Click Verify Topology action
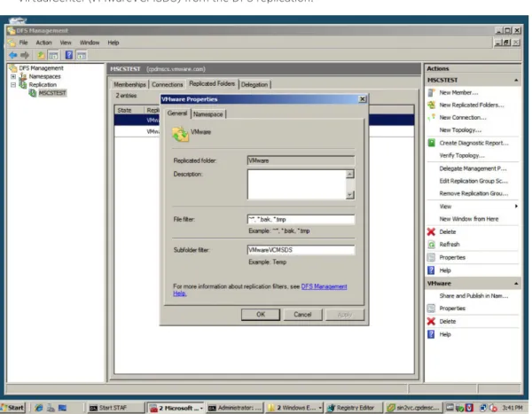532x414 pixels. [x=462, y=155]
